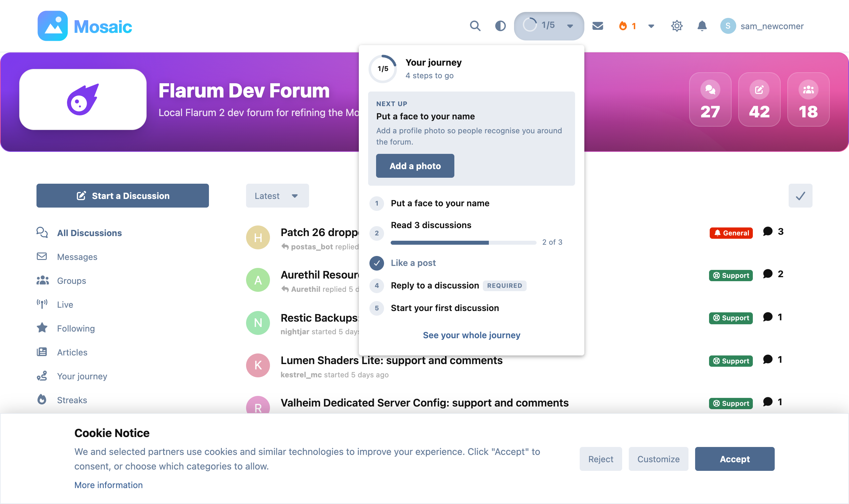Open sam_newcomer user menu
Screen dimensions: 849x504
click(x=762, y=26)
